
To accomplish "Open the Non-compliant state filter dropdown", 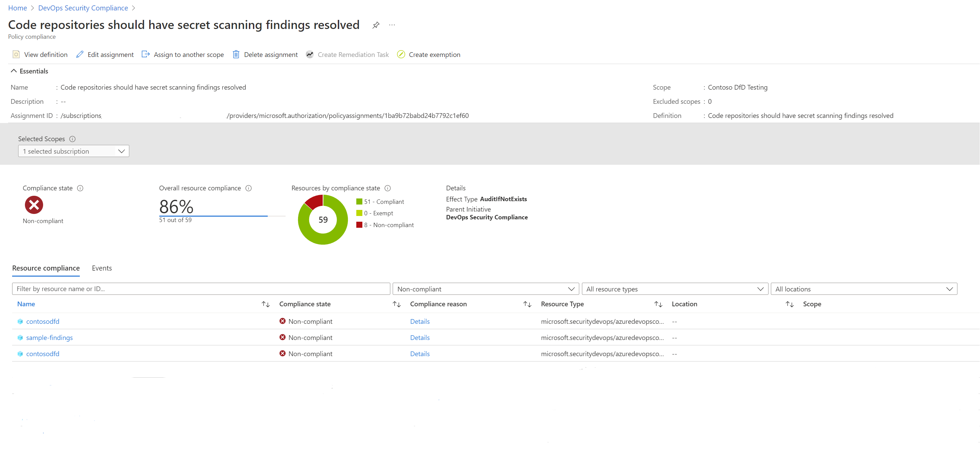I will click(485, 289).
